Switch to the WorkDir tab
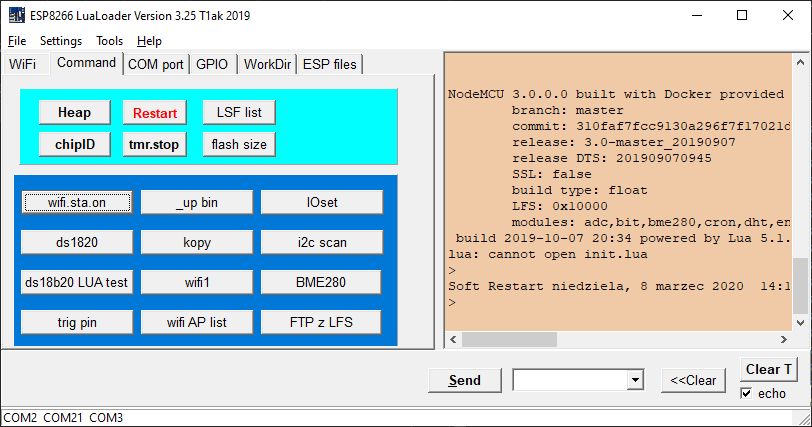 [x=267, y=65]
